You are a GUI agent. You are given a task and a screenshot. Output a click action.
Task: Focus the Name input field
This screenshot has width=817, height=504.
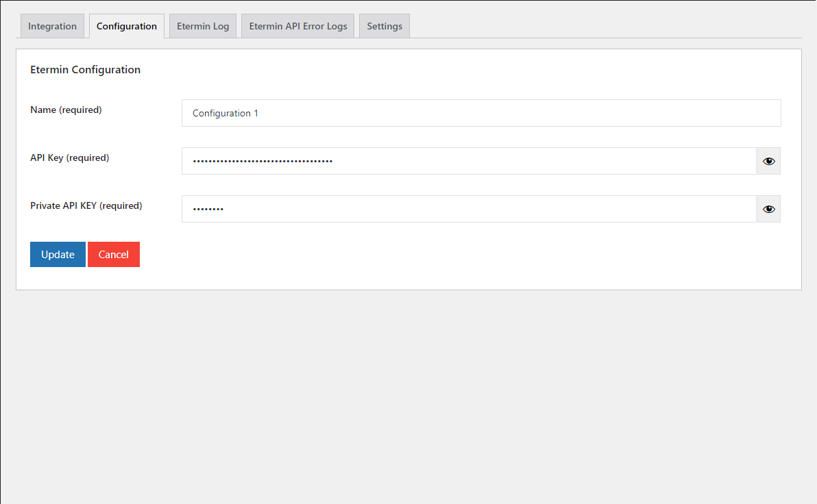point(481,113)
